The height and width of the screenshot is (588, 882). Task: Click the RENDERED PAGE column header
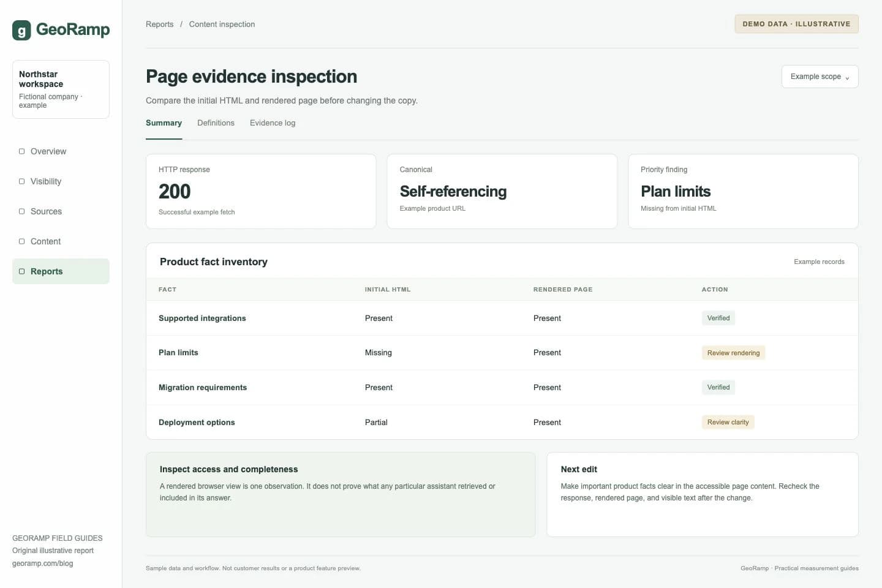click(563, 290)
